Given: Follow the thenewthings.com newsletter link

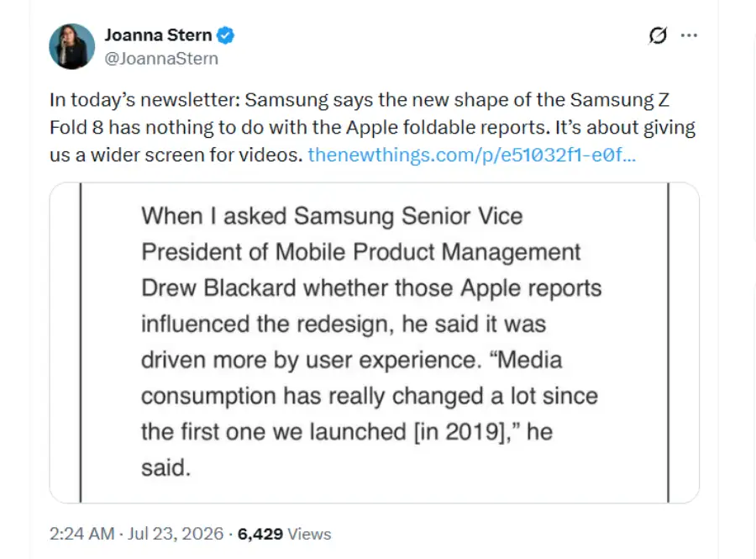Looking at the screenshot, I should pos(472,155).
